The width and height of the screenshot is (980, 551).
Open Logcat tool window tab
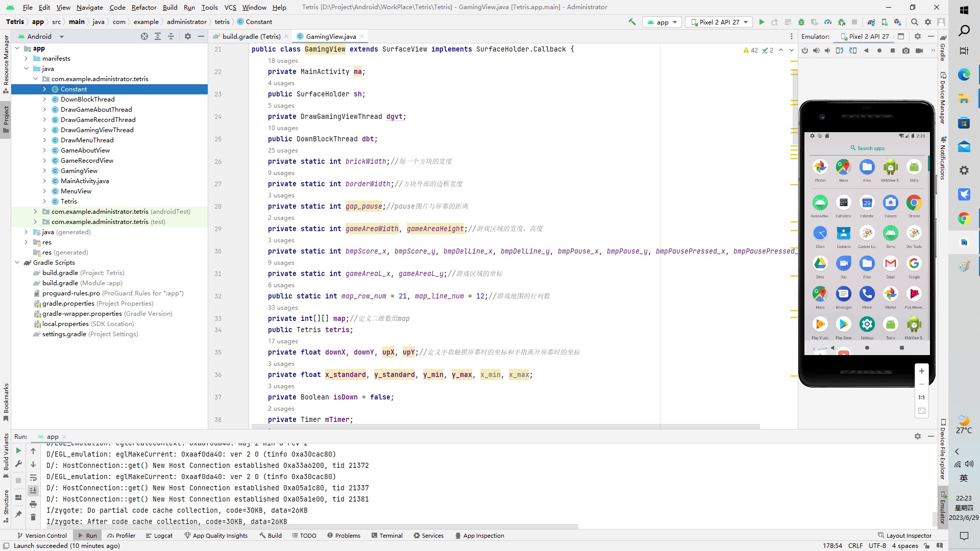click(x=159, y=535)
